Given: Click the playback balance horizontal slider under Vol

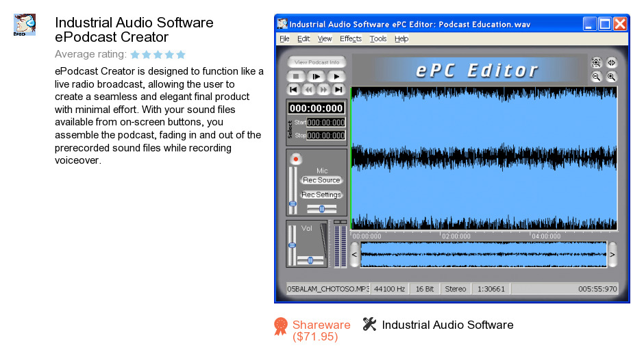Looking at the screenshot, I should coord(310,260).
